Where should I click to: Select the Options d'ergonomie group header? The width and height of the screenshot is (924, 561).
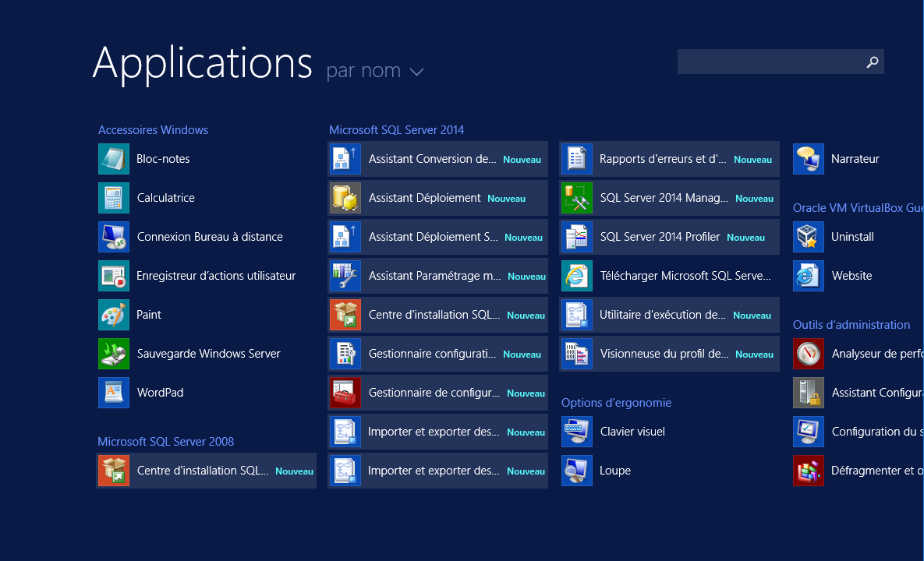[617, 403]
